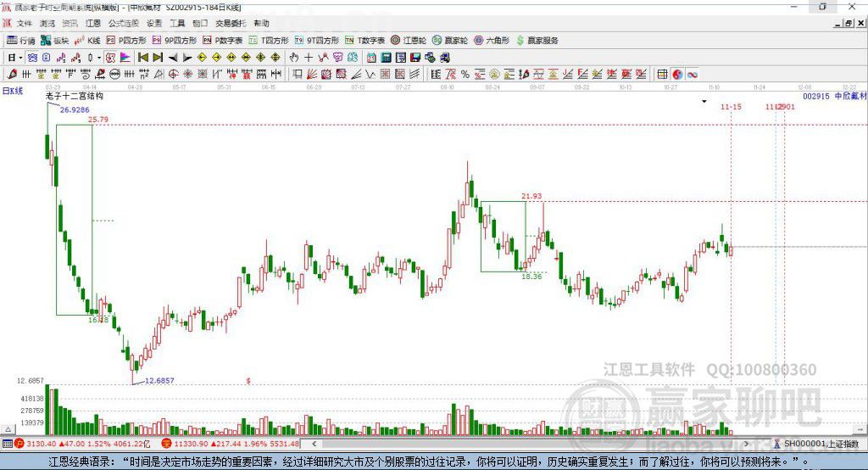Open the 浏览 menu

47,23
